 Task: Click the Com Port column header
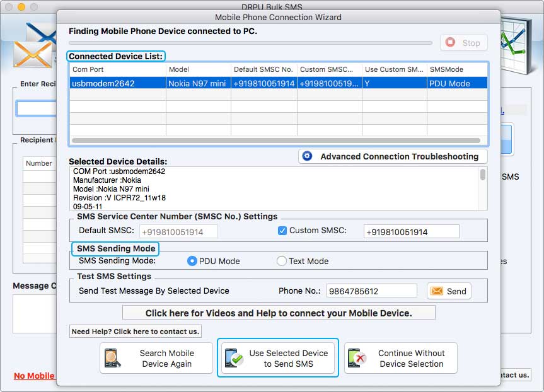coord(118,69)
